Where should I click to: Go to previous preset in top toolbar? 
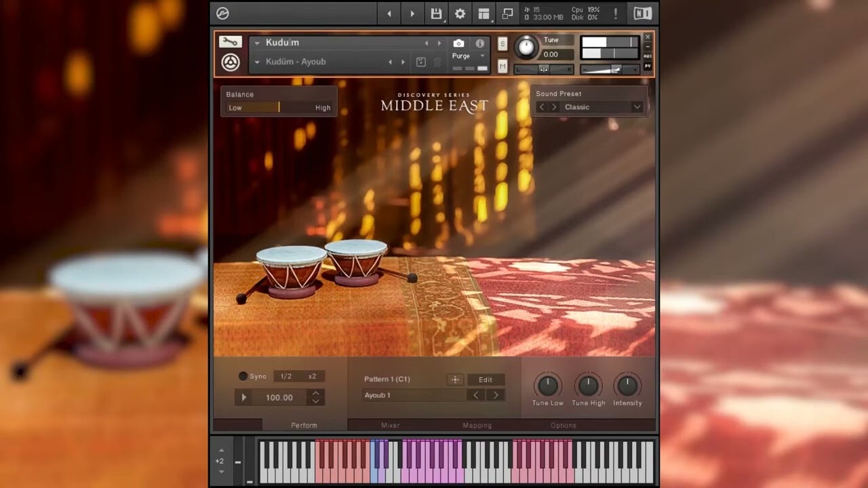(x=389, y=14)
